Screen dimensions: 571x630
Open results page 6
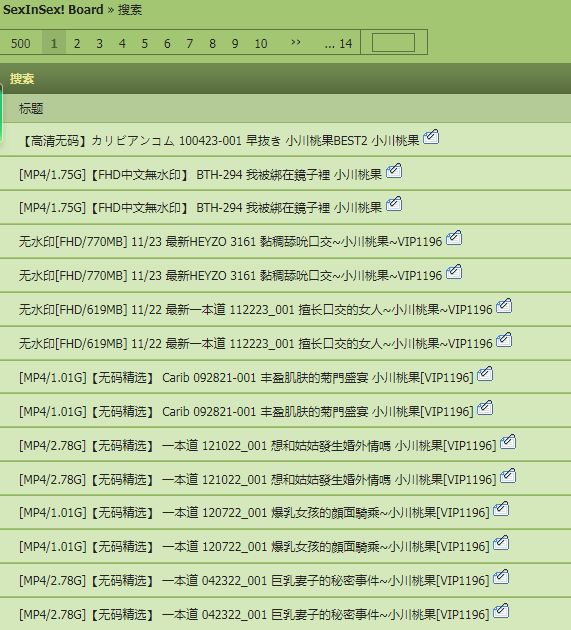[x=167, y=43]
